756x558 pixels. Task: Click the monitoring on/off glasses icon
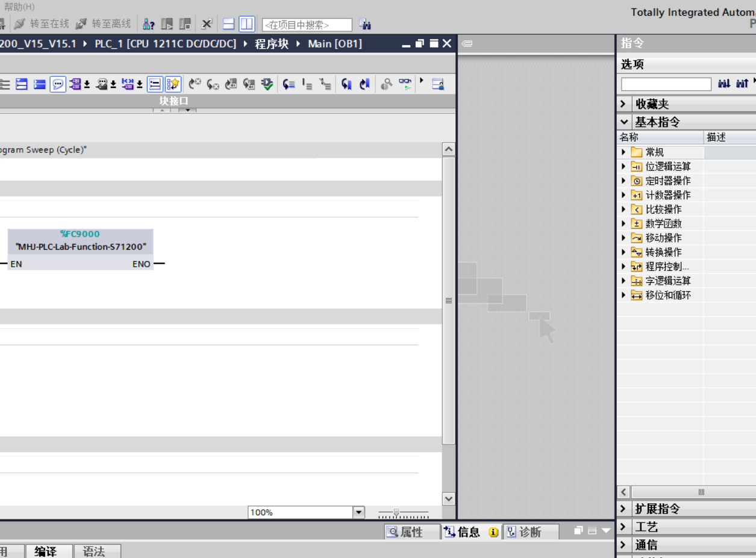click(405, 84)
